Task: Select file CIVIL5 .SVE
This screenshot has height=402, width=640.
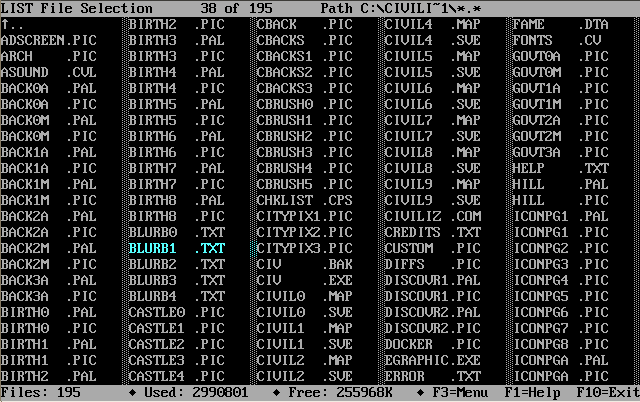Action: click(x=433, y=72)
